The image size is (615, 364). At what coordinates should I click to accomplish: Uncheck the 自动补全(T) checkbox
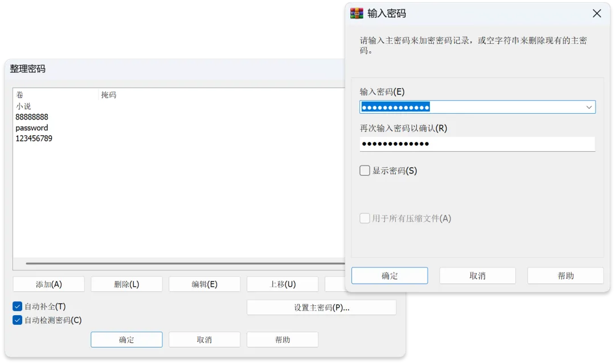click(18, 307)
